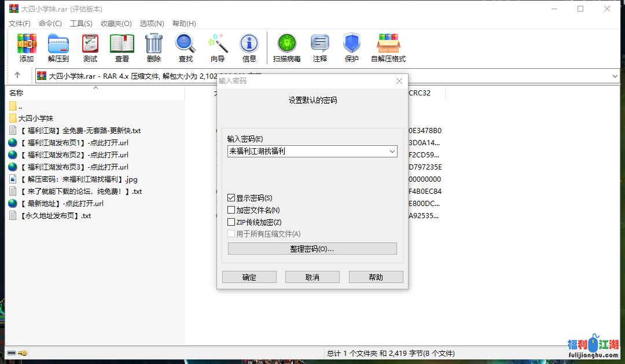Open the 工具 (Tools) menu
Image resolution: width=625 pixels, height=364 pixels.
coord(81,24)
